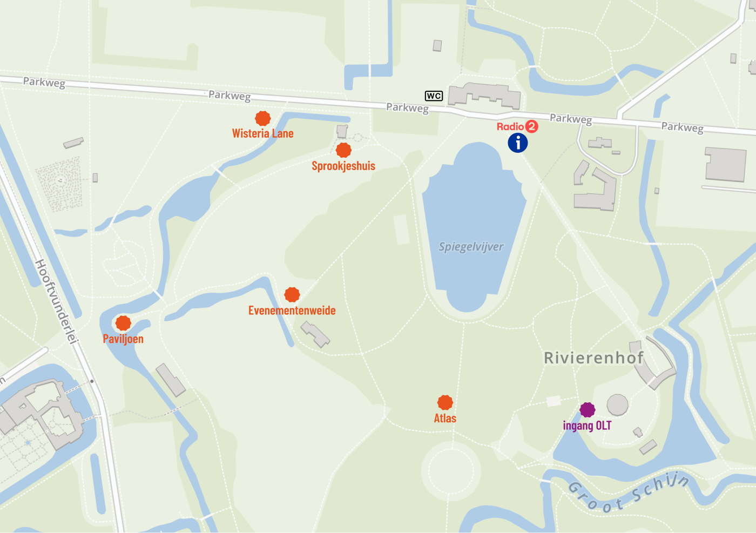Click the Spiegelvijver pond label
This screenshot has height=533, width=756.
pyautogui.click(x=471, y=247)
